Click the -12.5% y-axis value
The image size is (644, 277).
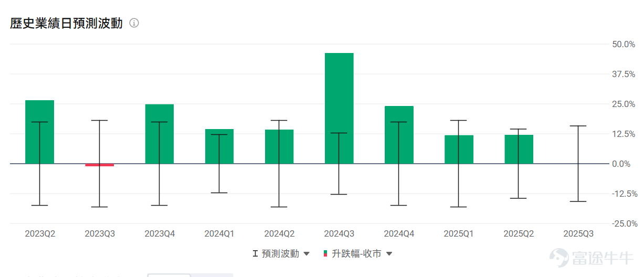pos(625,194)
